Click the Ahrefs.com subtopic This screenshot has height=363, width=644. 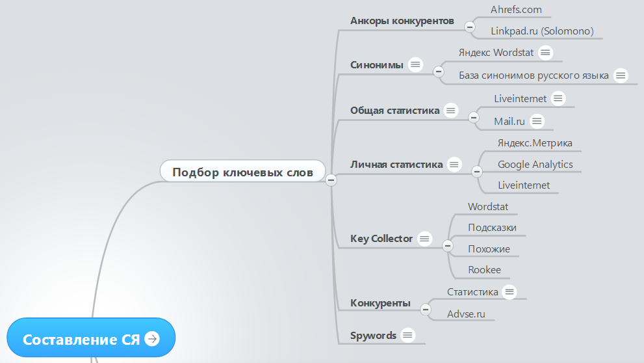click(x=516, y=10)
